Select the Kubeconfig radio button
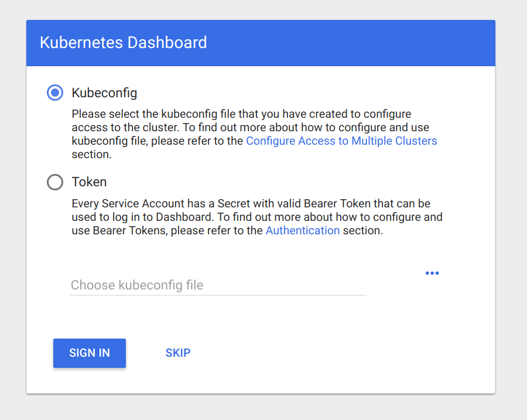Image resolution: width=527 pixels, height=420 pixels. [x=55, y=93]
